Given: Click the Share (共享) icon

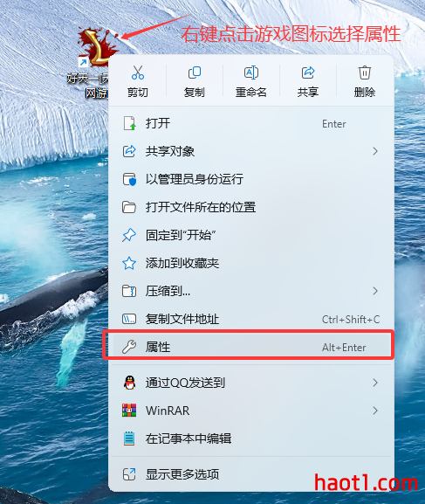Looking at the screenshot, I should 308,72.
